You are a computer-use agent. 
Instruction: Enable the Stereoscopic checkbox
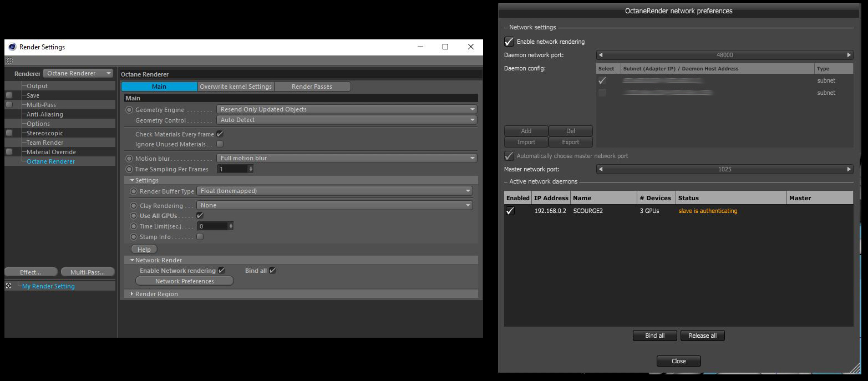pyautogui.click(x=9, y=133)
